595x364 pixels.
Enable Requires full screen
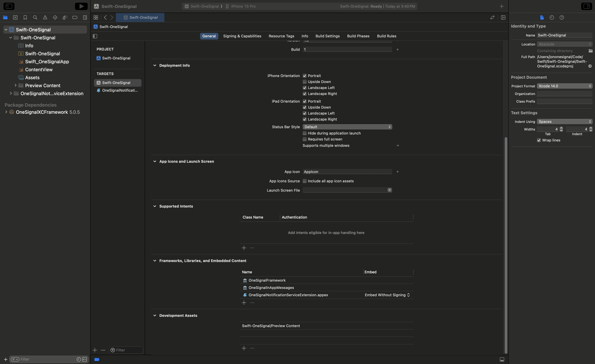coord(304,139)
